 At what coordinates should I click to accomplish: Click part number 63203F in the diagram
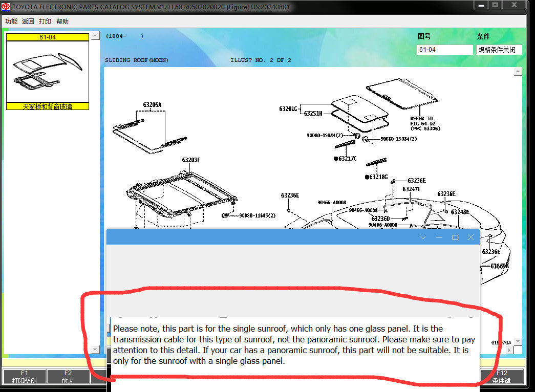click(x=191, y=160)
